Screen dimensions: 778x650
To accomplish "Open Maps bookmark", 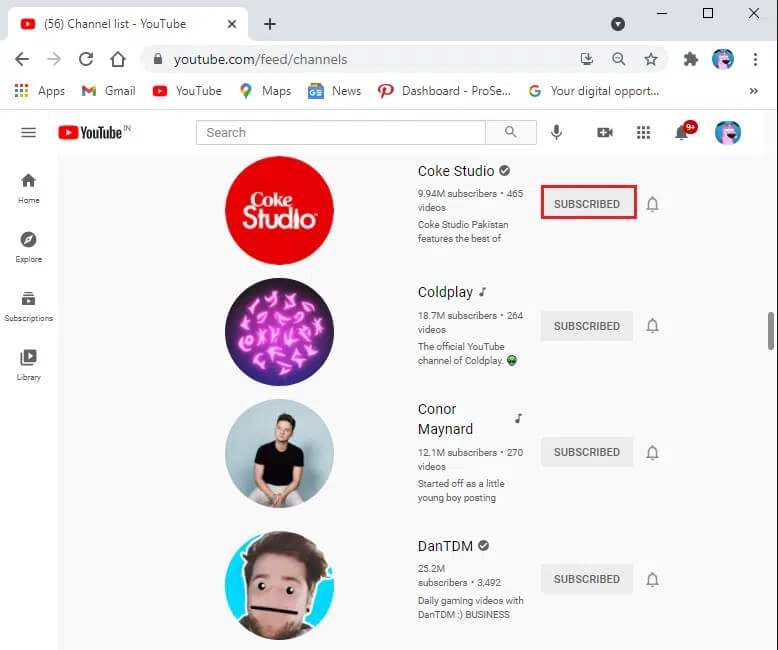I will tap(265, 91).
